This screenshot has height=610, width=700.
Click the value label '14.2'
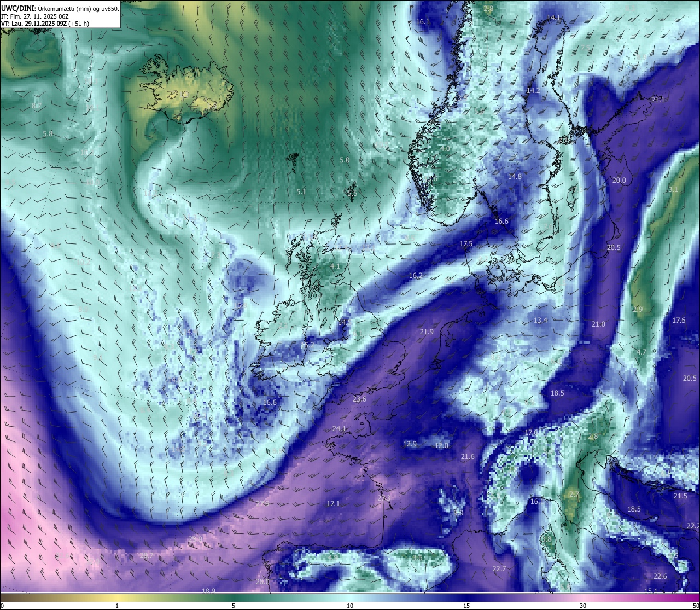[x=533, y=91]
